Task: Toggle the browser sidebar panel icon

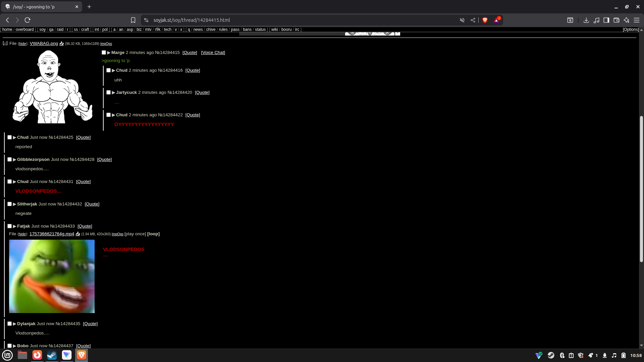Action: coord(606,20)
